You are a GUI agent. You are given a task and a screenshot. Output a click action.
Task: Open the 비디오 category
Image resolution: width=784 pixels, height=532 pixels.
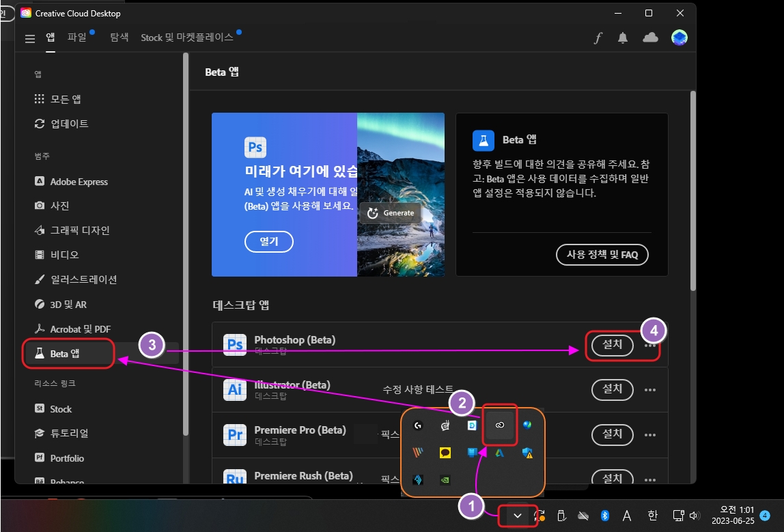[x=56, y=255]
